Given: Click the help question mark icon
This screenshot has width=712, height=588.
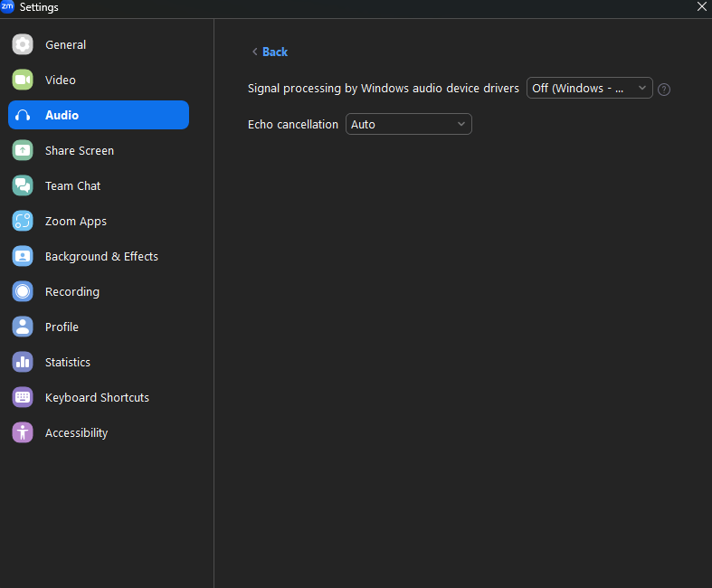Looking at the screenshot, I should pos(664,89).
